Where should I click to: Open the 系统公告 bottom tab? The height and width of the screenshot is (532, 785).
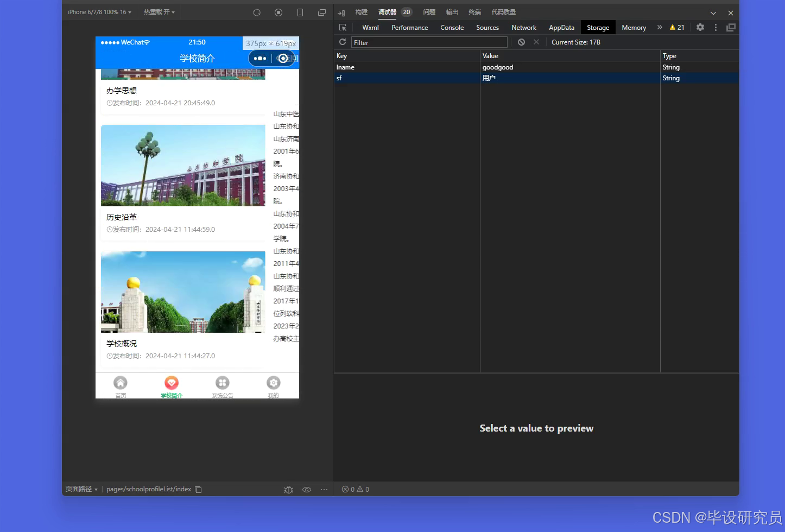pos(223,387)
